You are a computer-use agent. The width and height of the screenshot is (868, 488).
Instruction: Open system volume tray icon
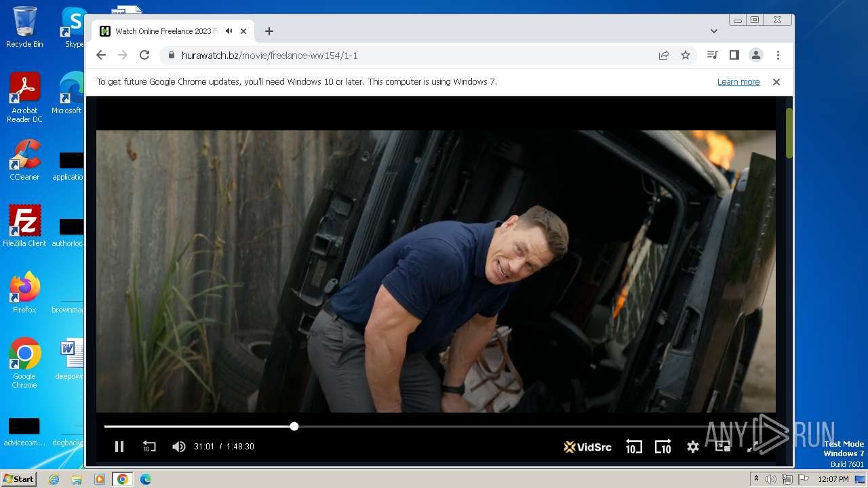click(x=771, y=479)
